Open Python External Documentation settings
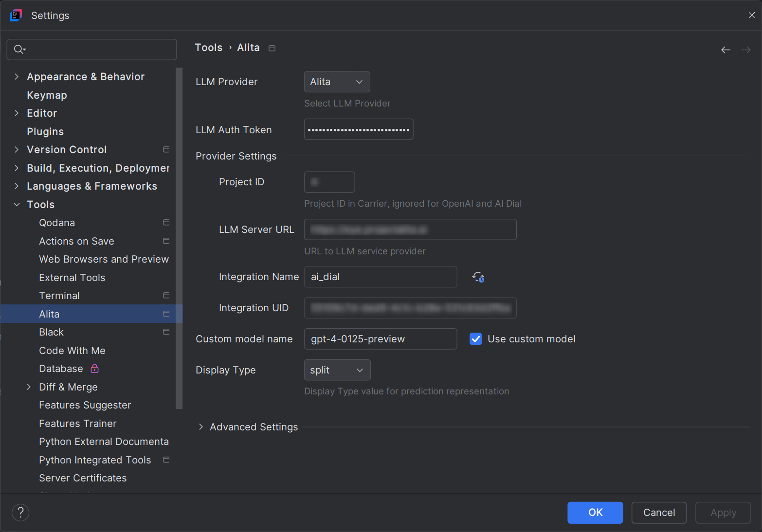Viewport: 762px width, 532px height. click(104, 442)
